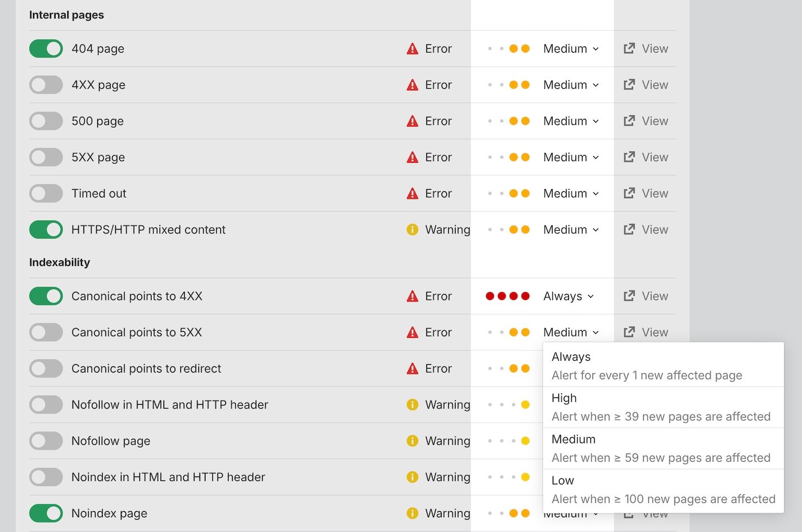This screenshot has height=532, width=802.
Task: Click the external link icon for Timed out
Action: [629, 194]
